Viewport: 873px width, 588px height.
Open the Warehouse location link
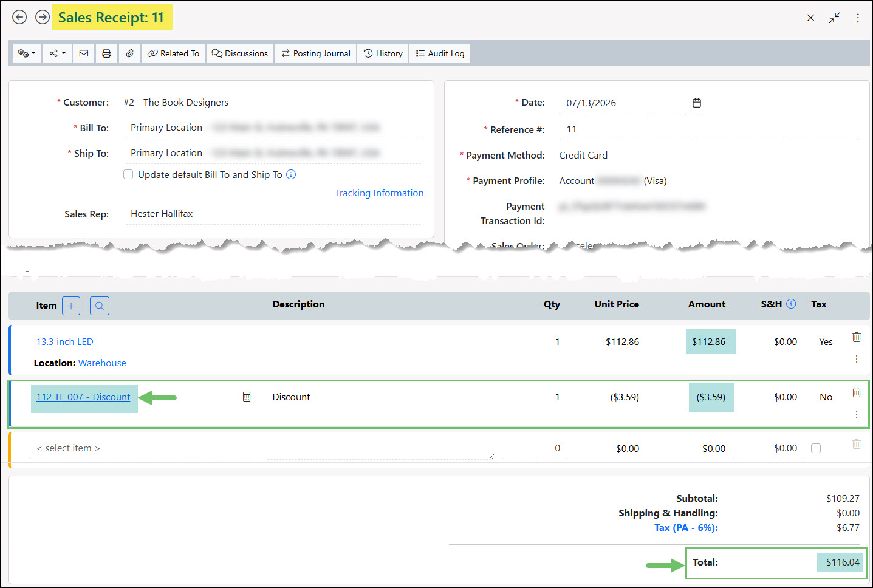(x=102, y=363)
